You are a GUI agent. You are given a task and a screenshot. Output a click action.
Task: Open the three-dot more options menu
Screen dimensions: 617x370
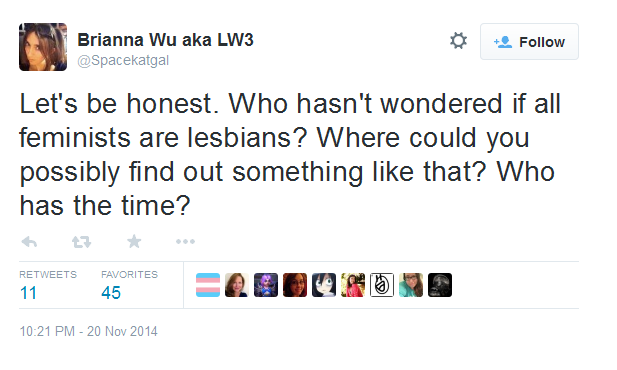(185, 241)
